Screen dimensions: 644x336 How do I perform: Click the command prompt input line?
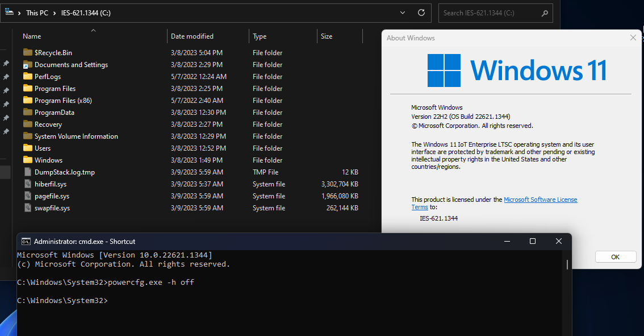[62, 301]
